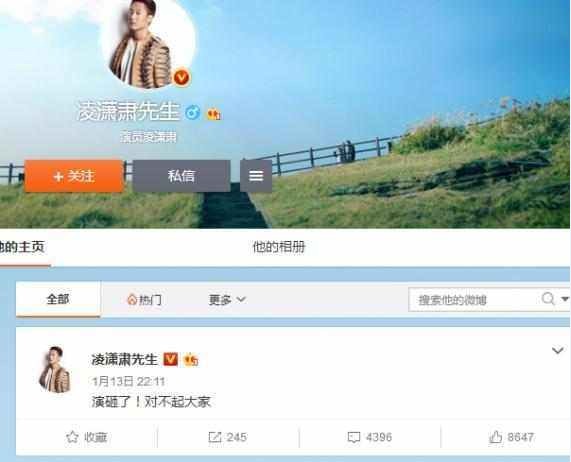This screenshot has height=462, width=571.
Task: Open the post options chevron arrow
Action: 558,351
